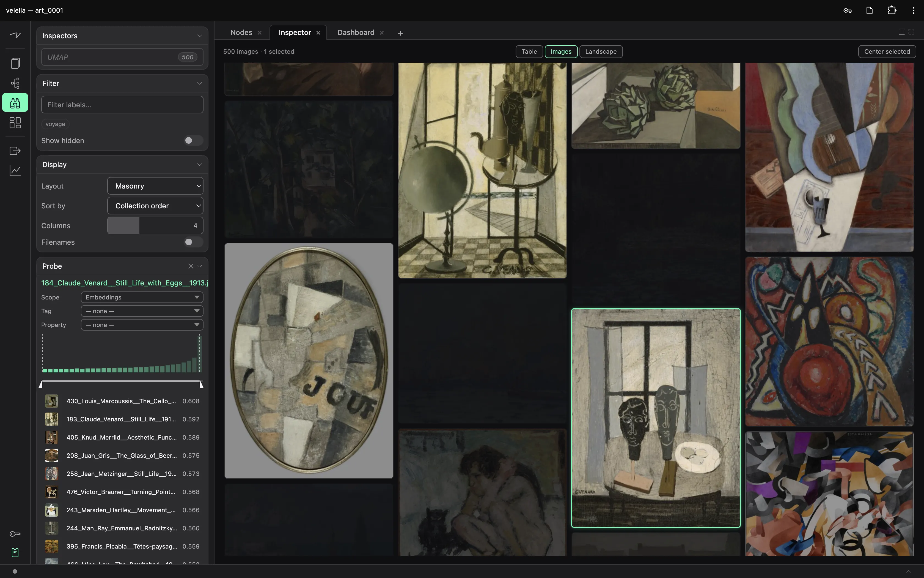
Task: Click 430_Louis_Marcoussis__The_Cello result row
Action: point(122,401)
